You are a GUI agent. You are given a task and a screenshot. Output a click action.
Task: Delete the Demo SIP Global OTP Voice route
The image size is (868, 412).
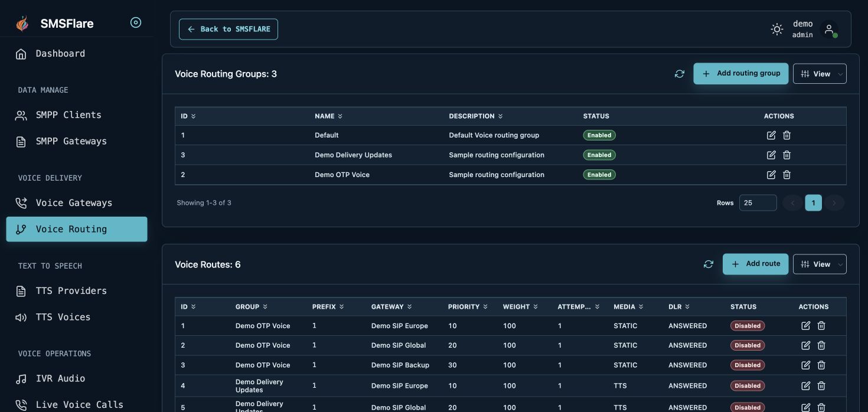[821, 345]
